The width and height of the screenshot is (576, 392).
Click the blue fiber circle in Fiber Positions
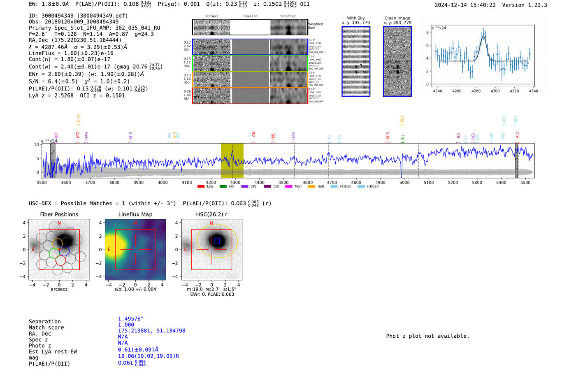click(x=64, y=250)
